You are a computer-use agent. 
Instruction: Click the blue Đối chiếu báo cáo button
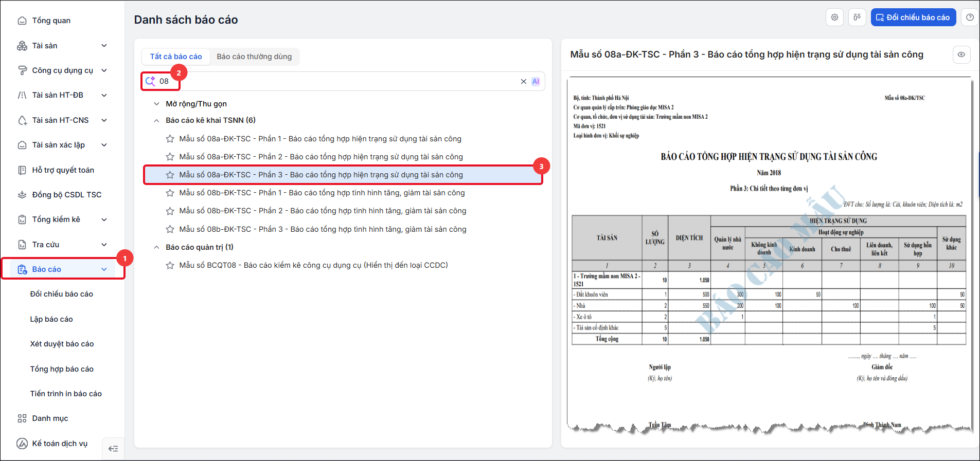[913, 17]
